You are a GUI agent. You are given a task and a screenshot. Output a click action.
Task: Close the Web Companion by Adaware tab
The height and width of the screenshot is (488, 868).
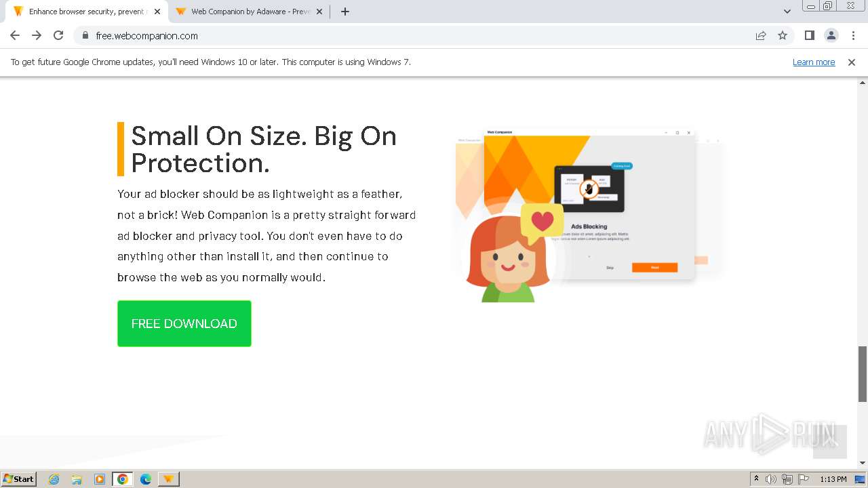pos(319,12)
